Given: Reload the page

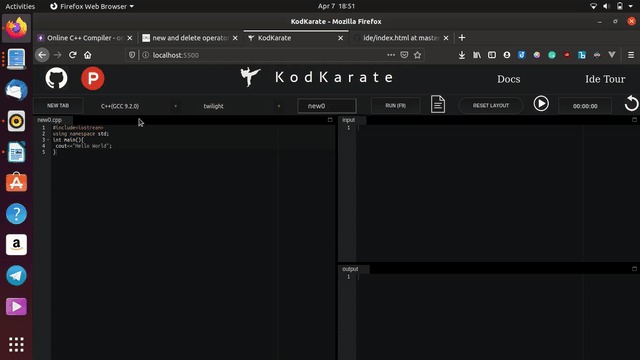Looking at the screenshot, I should (x=73, y=55).
